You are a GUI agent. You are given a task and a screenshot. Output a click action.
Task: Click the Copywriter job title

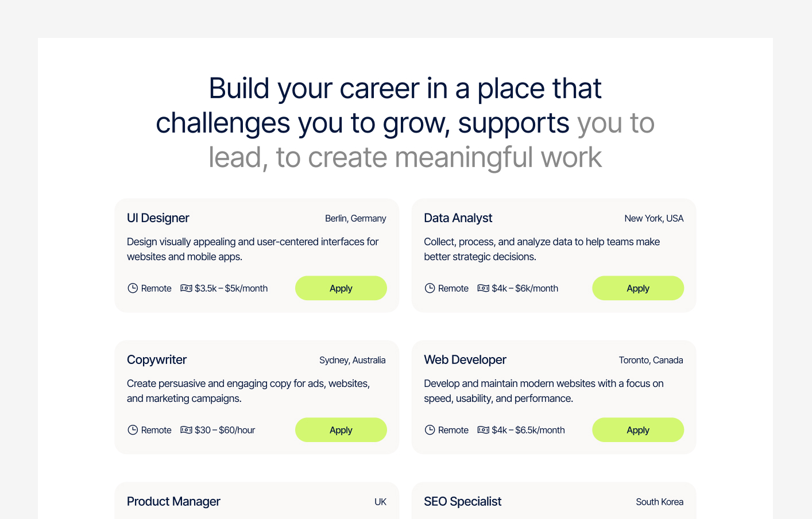(x=157, y=360)
